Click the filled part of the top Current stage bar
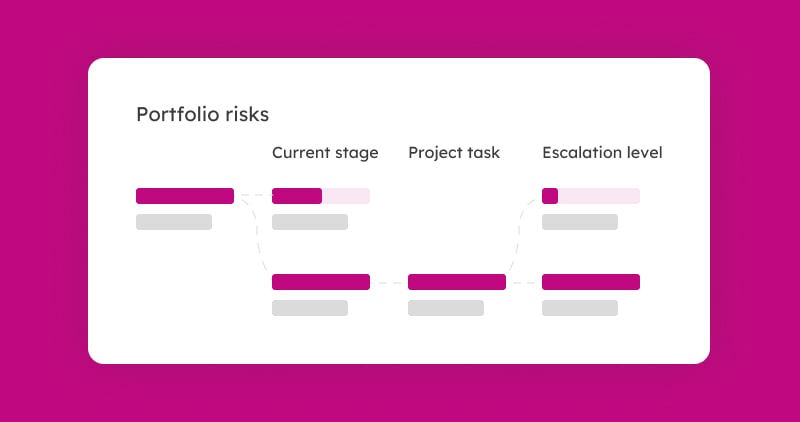 pyautogui.click(x=297, y=196)
